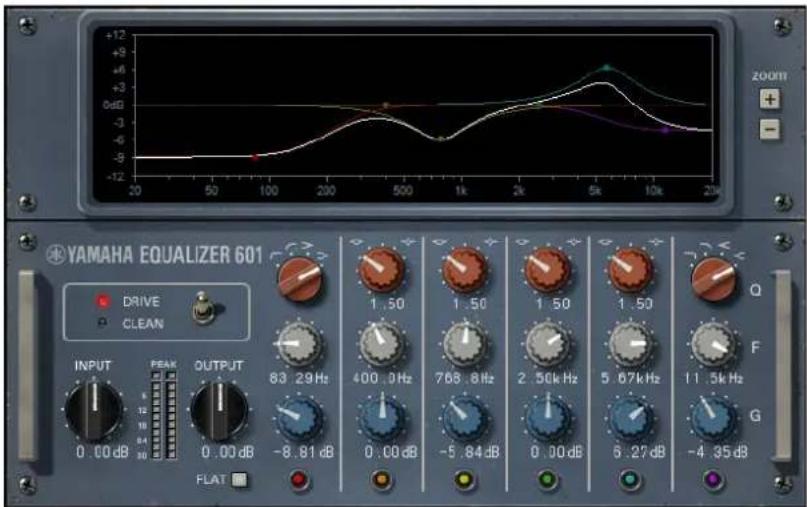Click the -8.81 dB gain value
This screenshot has height=507, width=807.
pos(304,452)
